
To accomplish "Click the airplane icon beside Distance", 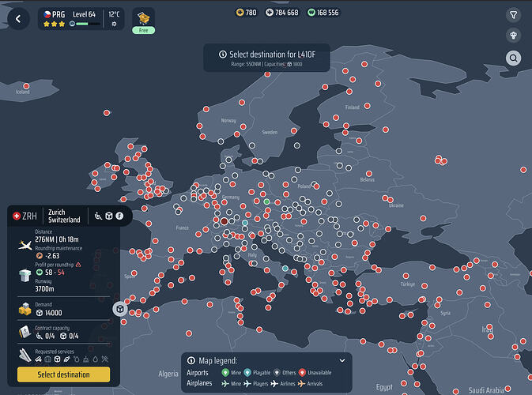I will [x=25, y=245].
